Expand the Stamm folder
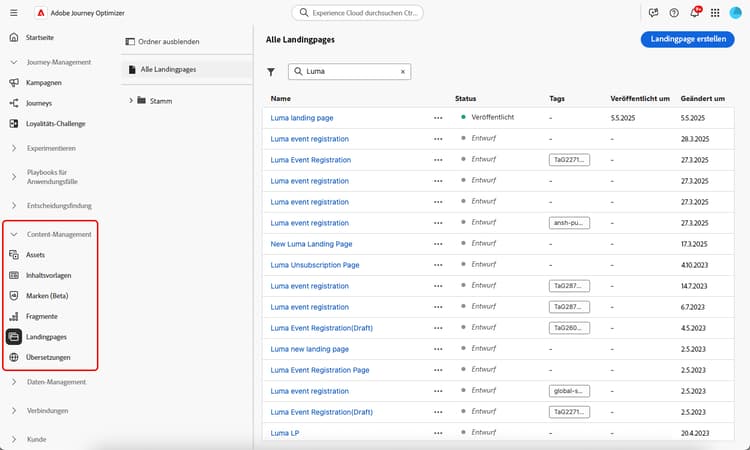750x450 pixels. tap(131, 101)
